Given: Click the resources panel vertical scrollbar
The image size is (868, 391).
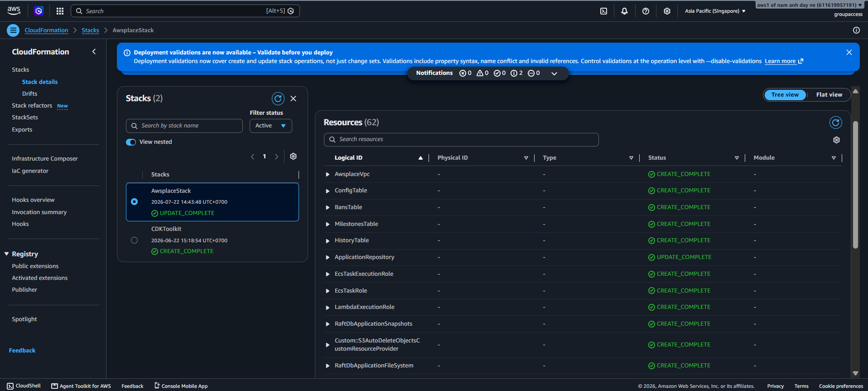Looking at the screenshot, I should 855,185.
